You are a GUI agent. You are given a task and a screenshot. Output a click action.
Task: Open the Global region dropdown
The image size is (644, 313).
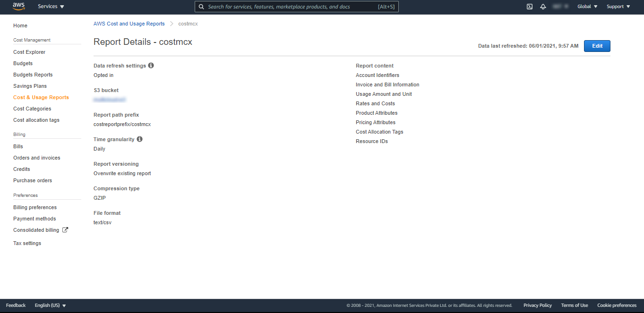coord(587,7)
